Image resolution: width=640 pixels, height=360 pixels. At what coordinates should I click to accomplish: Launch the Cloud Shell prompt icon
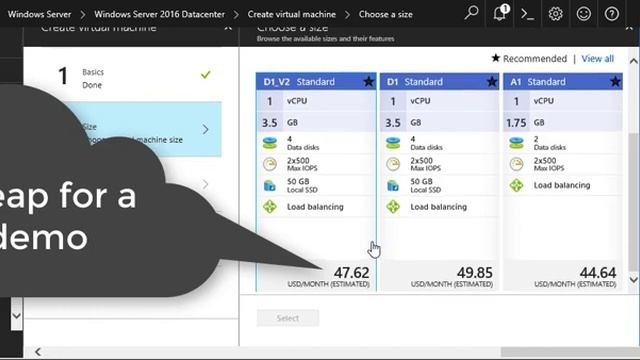(x=527, y=14)
